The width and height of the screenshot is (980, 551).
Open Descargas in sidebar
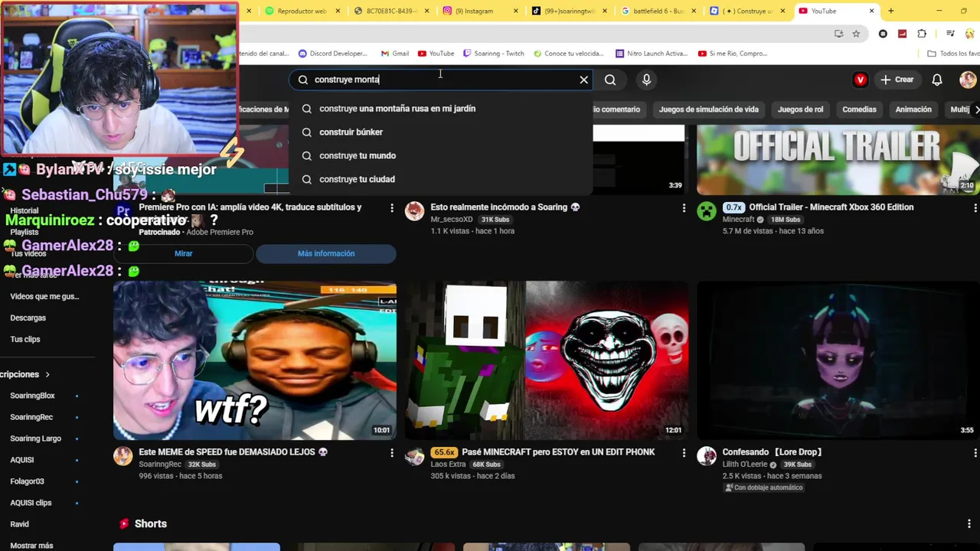point(28,318)
